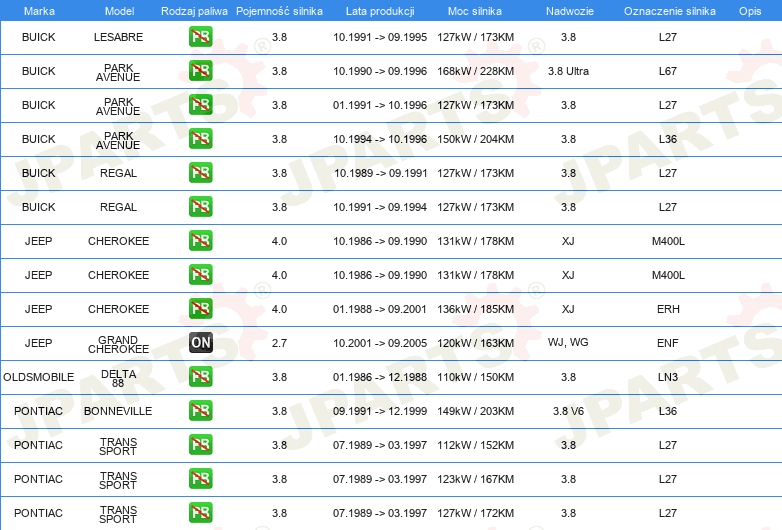Click the Marka column header

pyautogui.click(x=39, y=11)
